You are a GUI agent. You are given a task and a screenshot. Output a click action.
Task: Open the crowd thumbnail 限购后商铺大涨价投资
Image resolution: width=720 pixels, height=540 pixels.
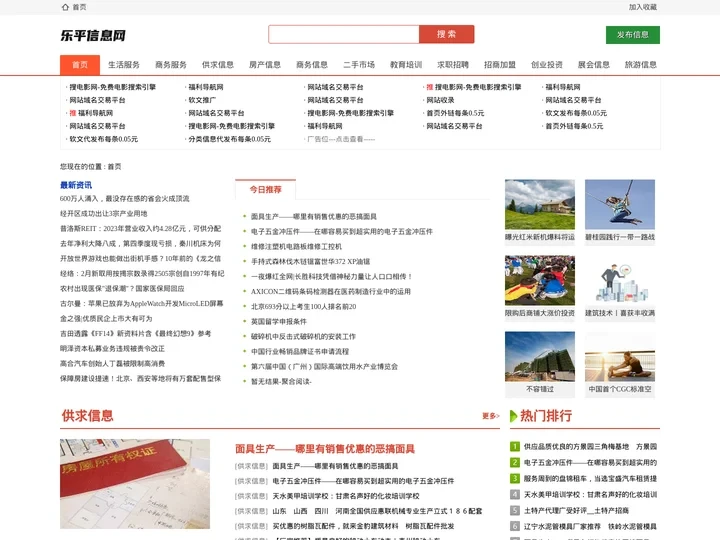pos(540,281)
